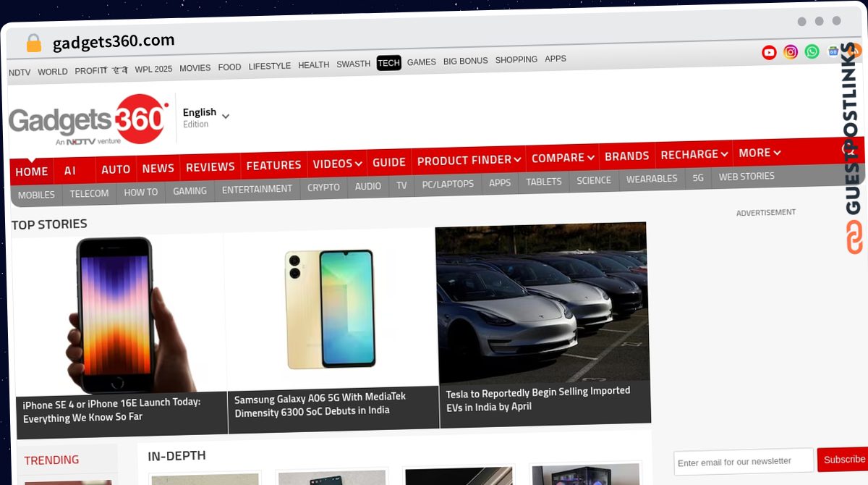Select Crypto in the sub-navigation
This screenshot has height=485, width=868.
pyautogui.click(x=323, y=187)
